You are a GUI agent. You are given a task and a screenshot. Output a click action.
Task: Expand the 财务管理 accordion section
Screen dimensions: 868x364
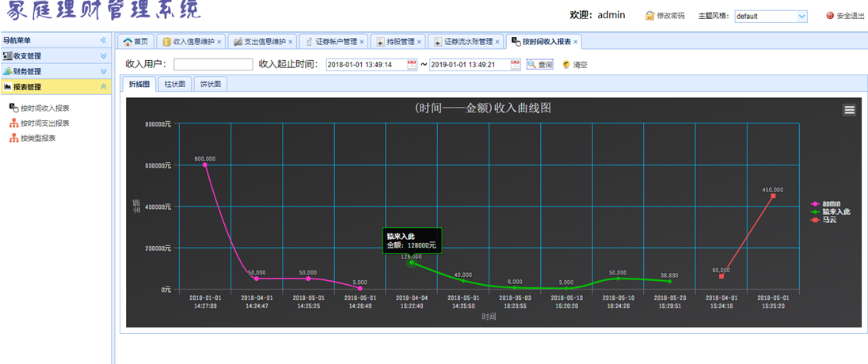pos(103,71)
